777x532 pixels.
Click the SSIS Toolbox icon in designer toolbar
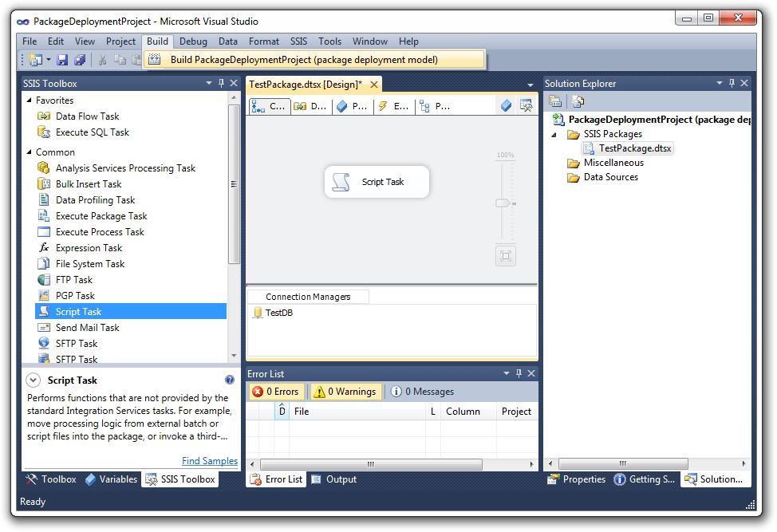tap(526, 105)
